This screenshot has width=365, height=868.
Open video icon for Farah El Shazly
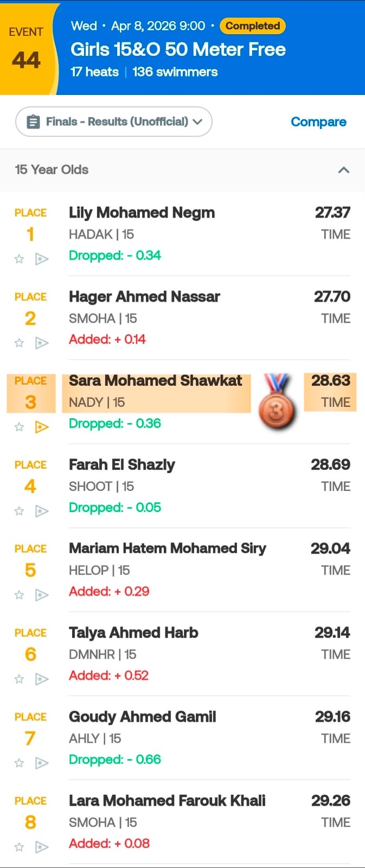(x=42, y=512)
